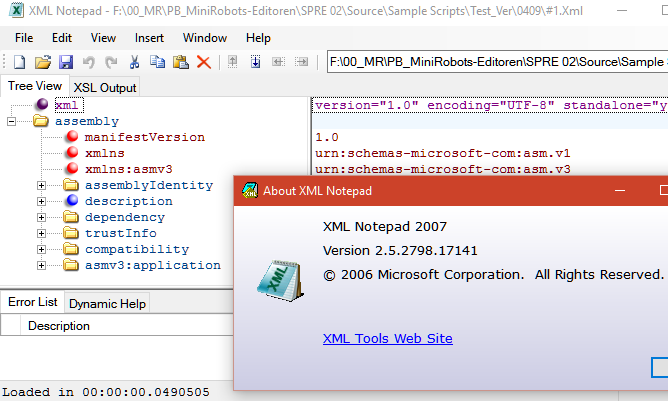The width and height of the screenshot is (668, 401).
Task: Click the Save floppy disk icon
Action: tap(66, 62)
